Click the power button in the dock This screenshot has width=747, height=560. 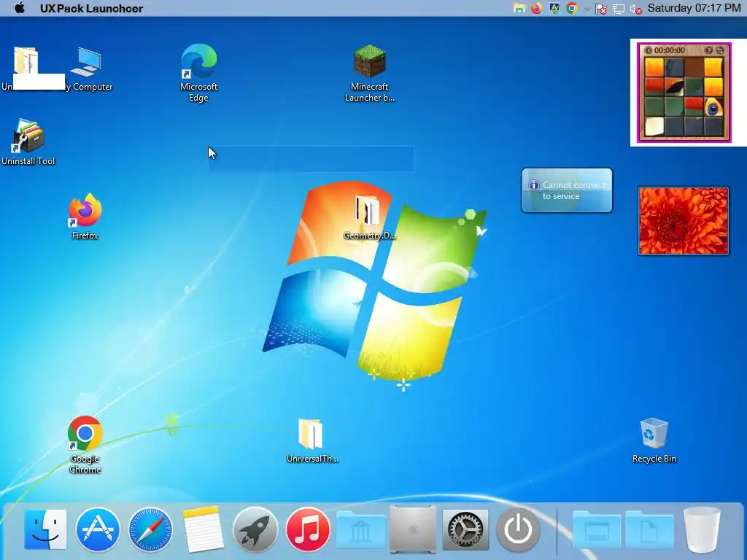click(519, 529)
